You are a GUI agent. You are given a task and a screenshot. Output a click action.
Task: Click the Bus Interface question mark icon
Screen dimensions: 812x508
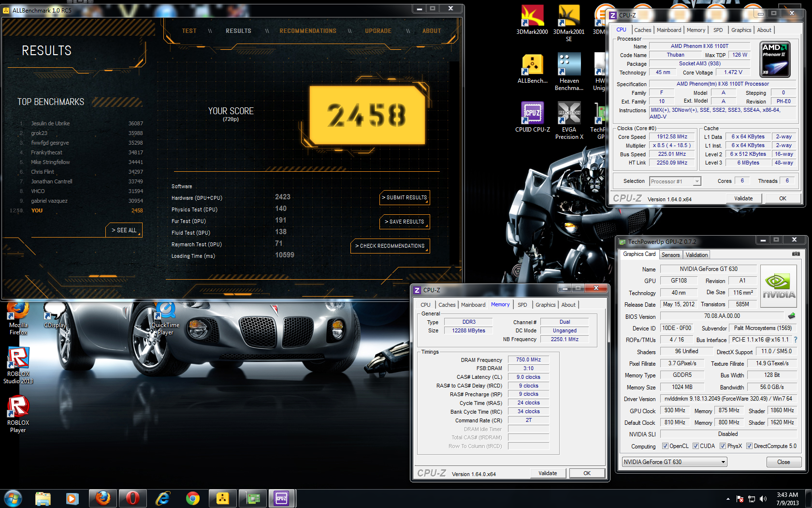pyautogui.click(x=796, y=340)
